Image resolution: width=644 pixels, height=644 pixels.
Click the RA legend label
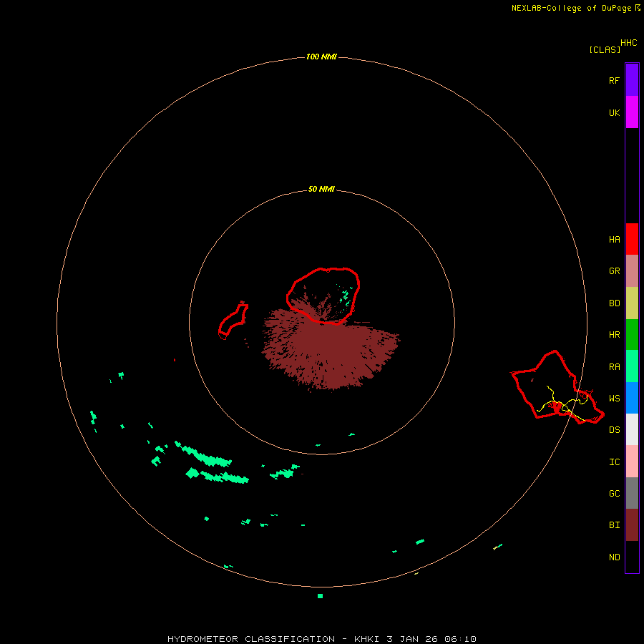coord(615,367)
